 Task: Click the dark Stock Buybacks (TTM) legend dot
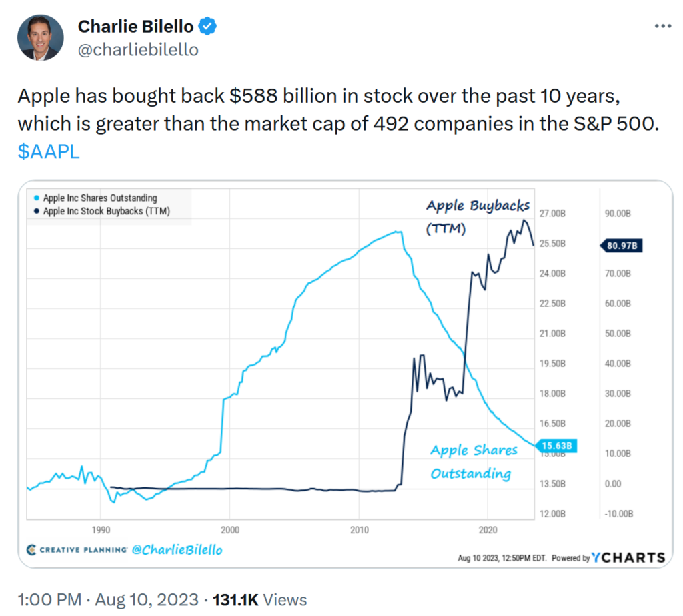point(35,212)
